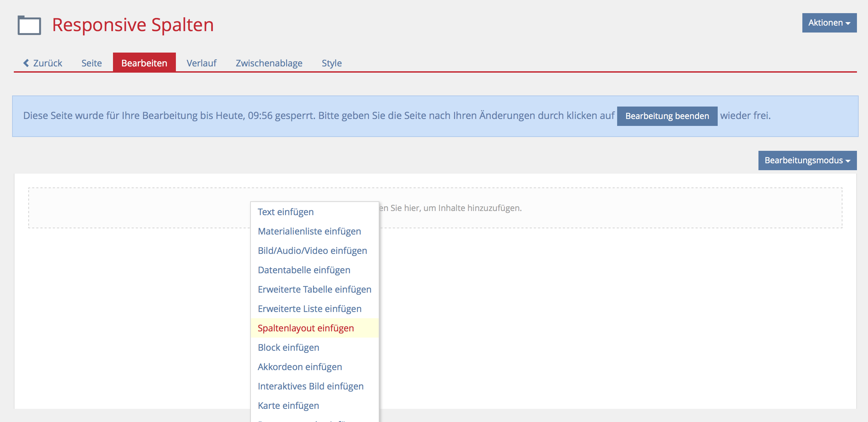The image size is (868, 422).
Task: Choose Datentabelle einfügen in the menu
Action: coord(304,270)
